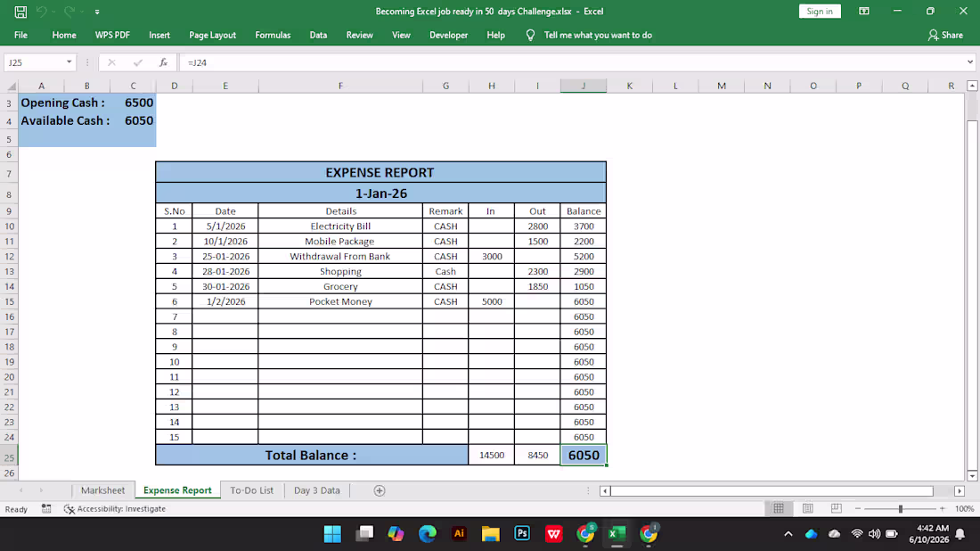Open the Undo history dropdown arrow
The image size is (980, 551).
coord(53,12)
